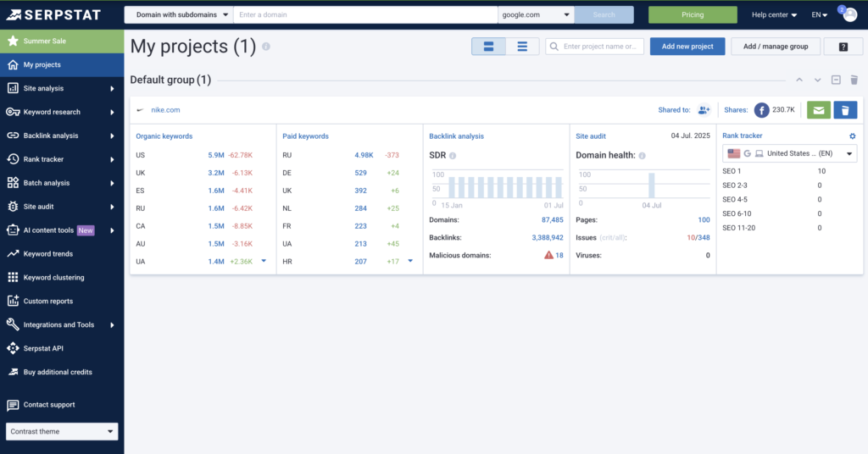The height and width of the screenshot is (454, 868).
Task: Click the user profile avatar
Action: [x=849, y=14]
